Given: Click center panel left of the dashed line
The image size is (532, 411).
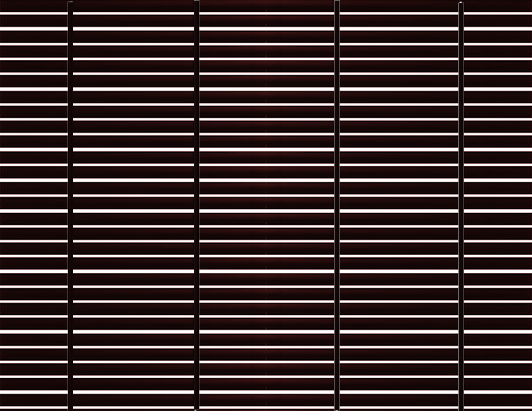Looking at the screenshot, I should (232, 208).
